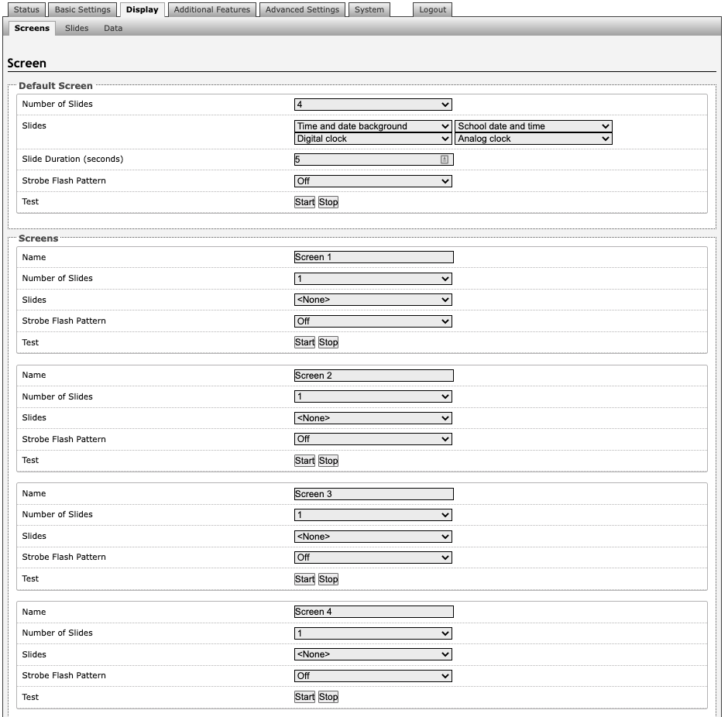Click the Slide Duration stepper control
The image size is (728, 717).
tap(445, 160)
